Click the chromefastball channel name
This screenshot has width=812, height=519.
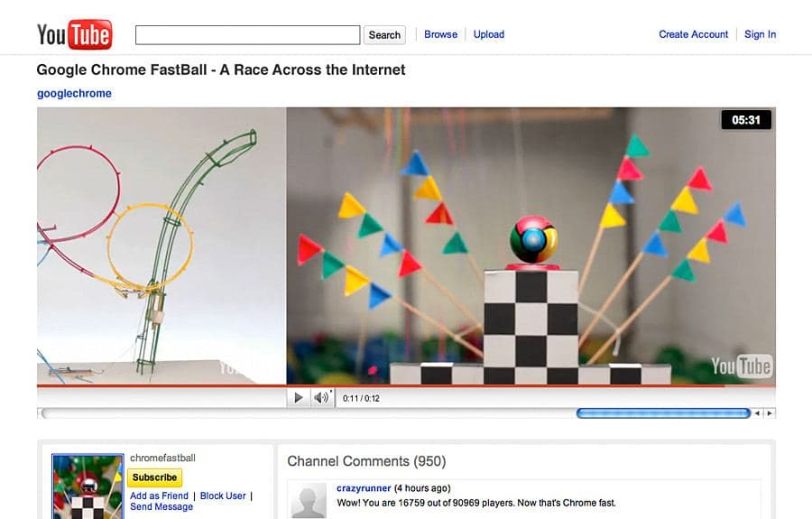[162, 458]
